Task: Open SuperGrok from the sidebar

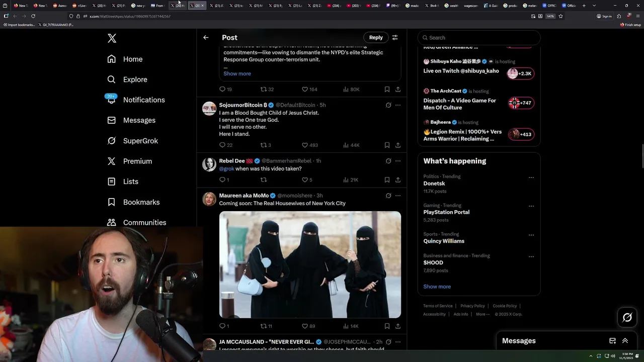Action: pyautogui.click(x=133, y=141)
